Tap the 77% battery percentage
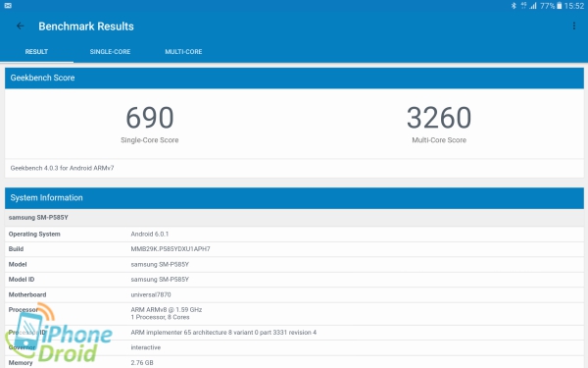The height and width of the screenshot is (368, 588). coord(548,6)
